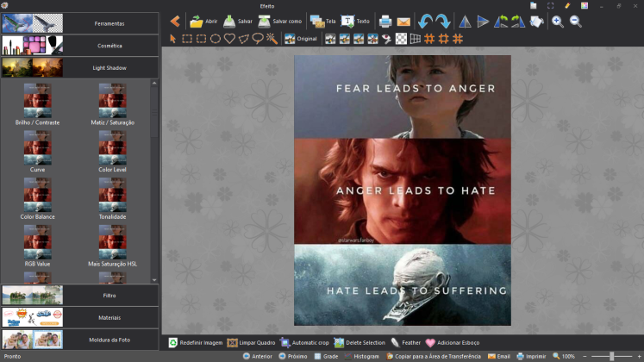This screenshot has height=362, width=644.
Task: Select the polygon selection tool
Action: coord(244,39)
